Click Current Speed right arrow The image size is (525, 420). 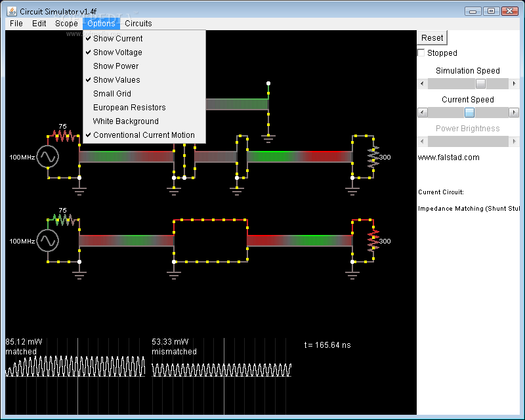tap(514, 112)
